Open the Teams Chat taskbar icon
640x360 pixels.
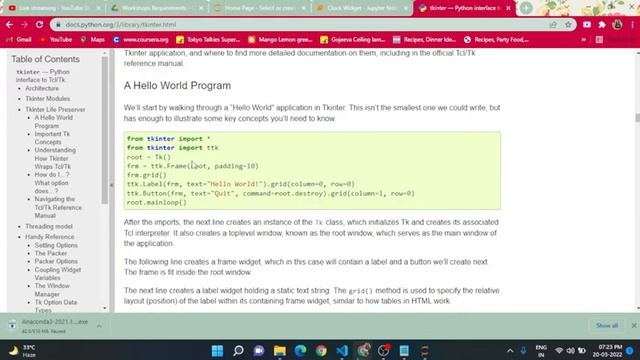259,351
